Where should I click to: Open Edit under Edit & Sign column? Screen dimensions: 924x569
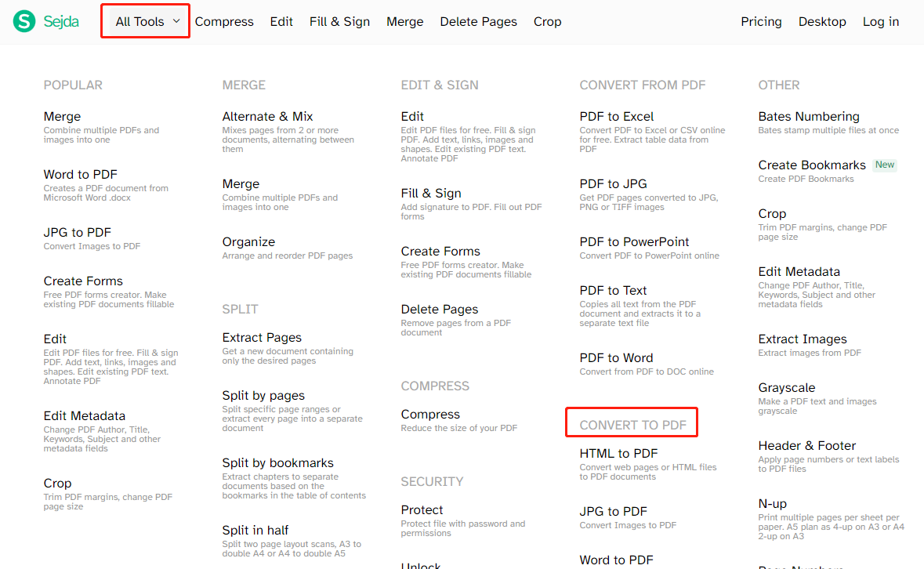(412, 117)
